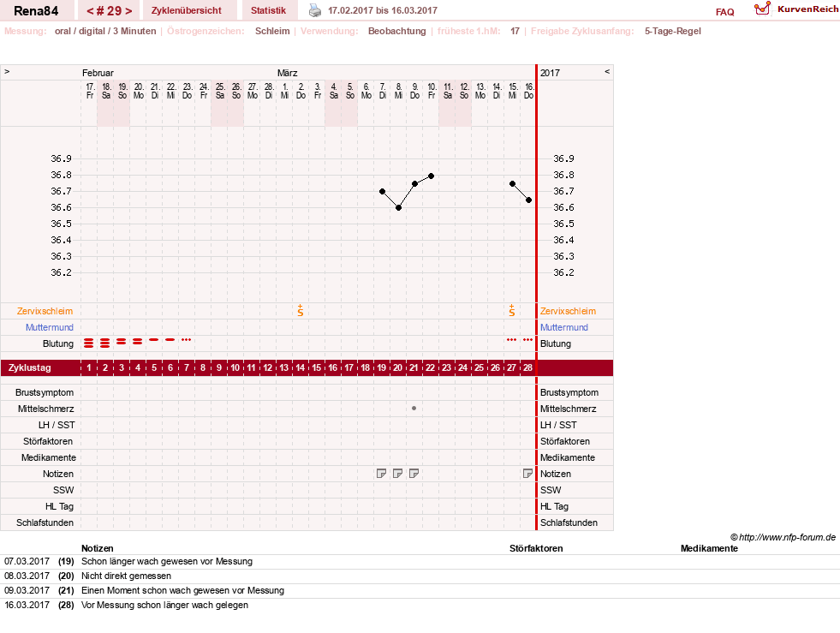This screenshot has width=840, height=633.
Task: Click the S+ cervical mucus symbol on day 14
Action: [301, 310]
